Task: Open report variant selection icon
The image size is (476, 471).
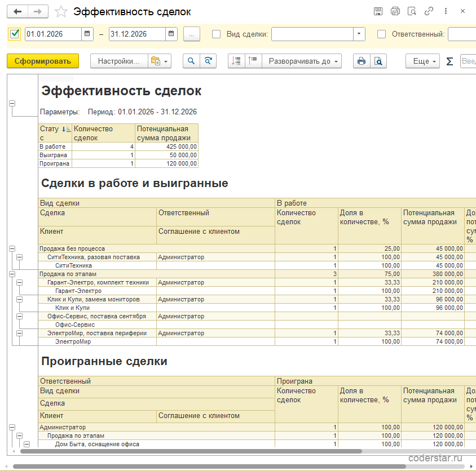Action: coord(156,61)
